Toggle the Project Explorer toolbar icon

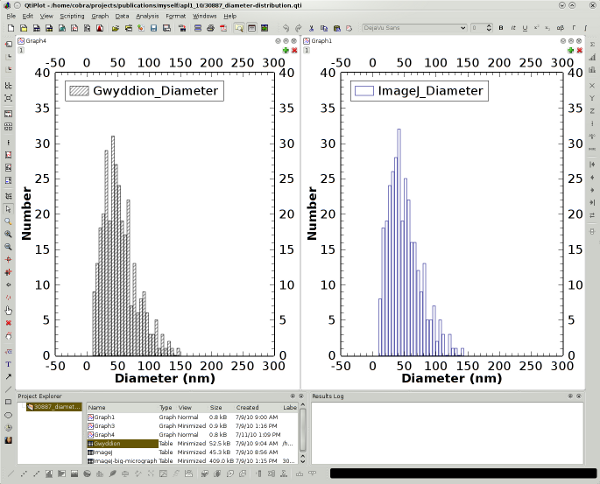(239, 28)
